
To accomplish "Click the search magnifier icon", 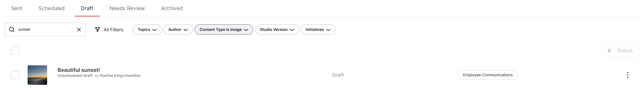I will point(12,30).
